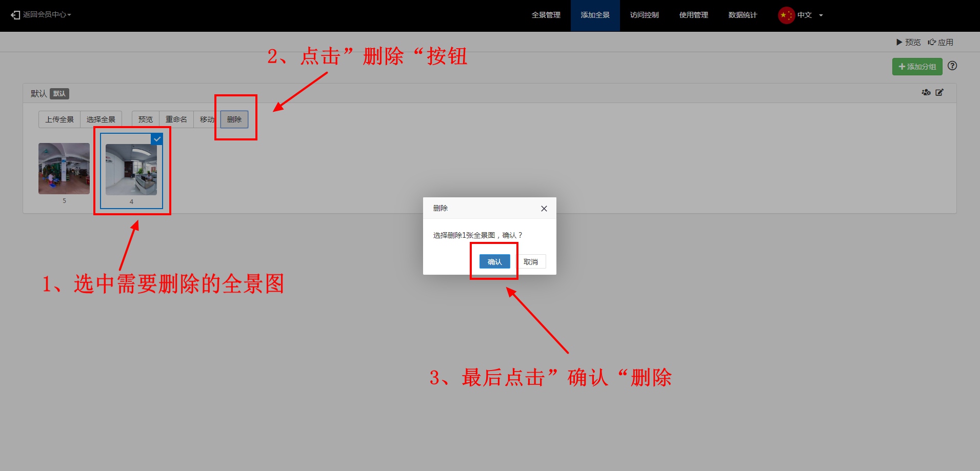Click the green 添加分组 button

point(917,67)
